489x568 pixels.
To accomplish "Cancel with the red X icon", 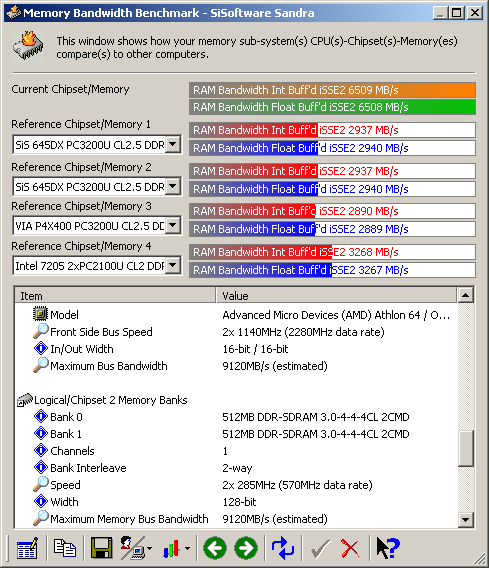I will tap(350, 548).
